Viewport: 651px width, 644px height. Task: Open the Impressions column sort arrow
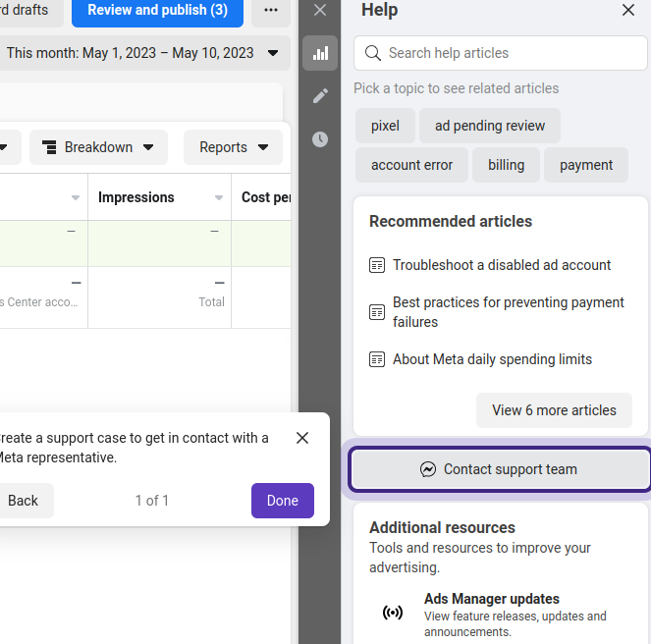point(219,198)
